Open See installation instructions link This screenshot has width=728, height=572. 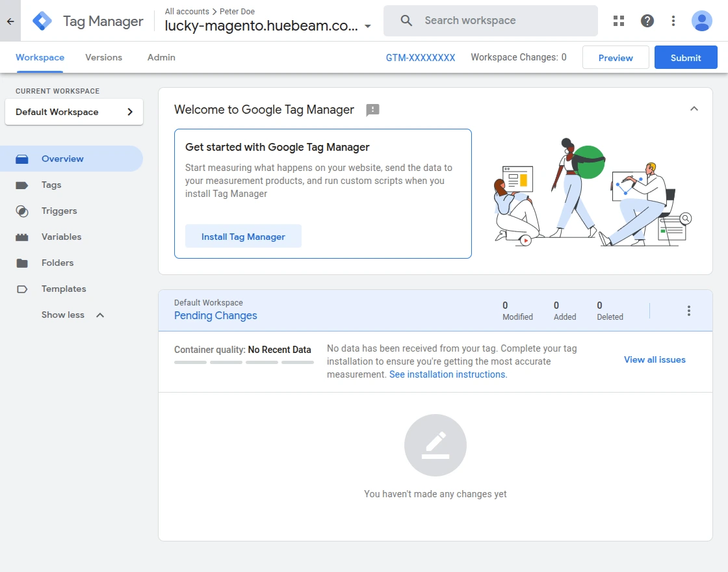(x=448, y=374)
